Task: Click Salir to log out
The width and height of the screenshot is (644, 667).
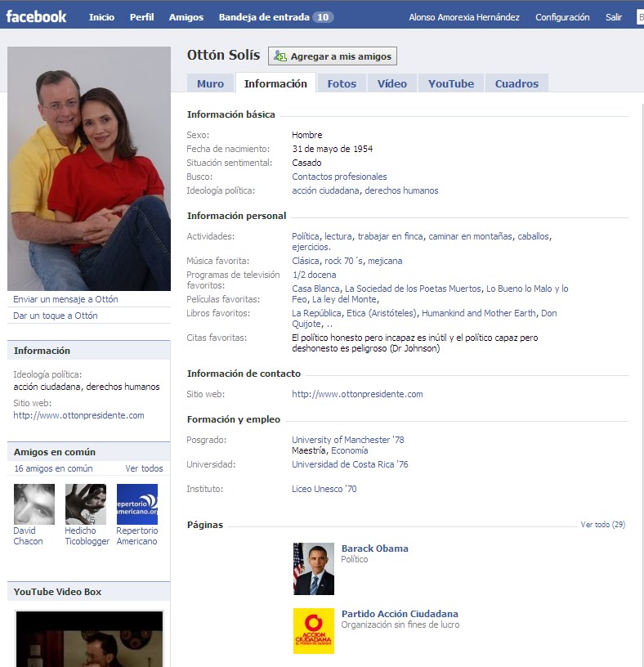Action: (x=614, y=17)
